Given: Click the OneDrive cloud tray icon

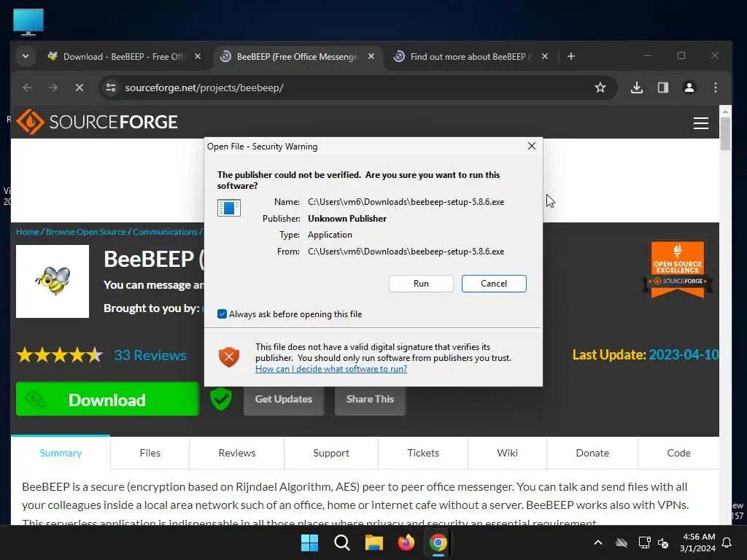Looking at the screenshot, I should click(622, 542).
